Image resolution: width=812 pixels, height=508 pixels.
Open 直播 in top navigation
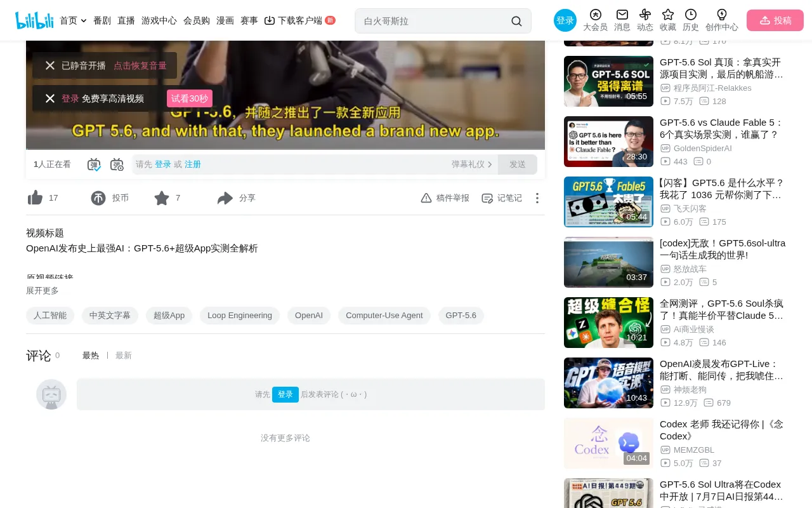click(x=126, y=20)
